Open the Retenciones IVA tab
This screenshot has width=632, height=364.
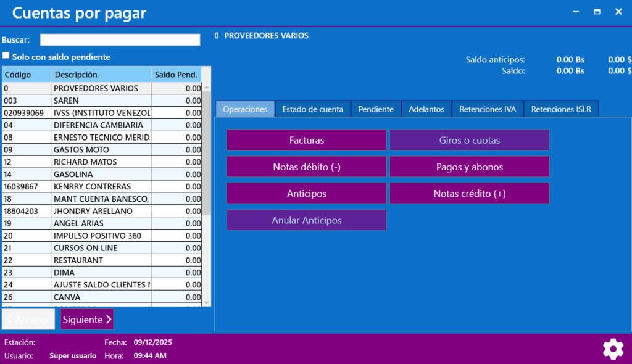[x=488, y=109]
